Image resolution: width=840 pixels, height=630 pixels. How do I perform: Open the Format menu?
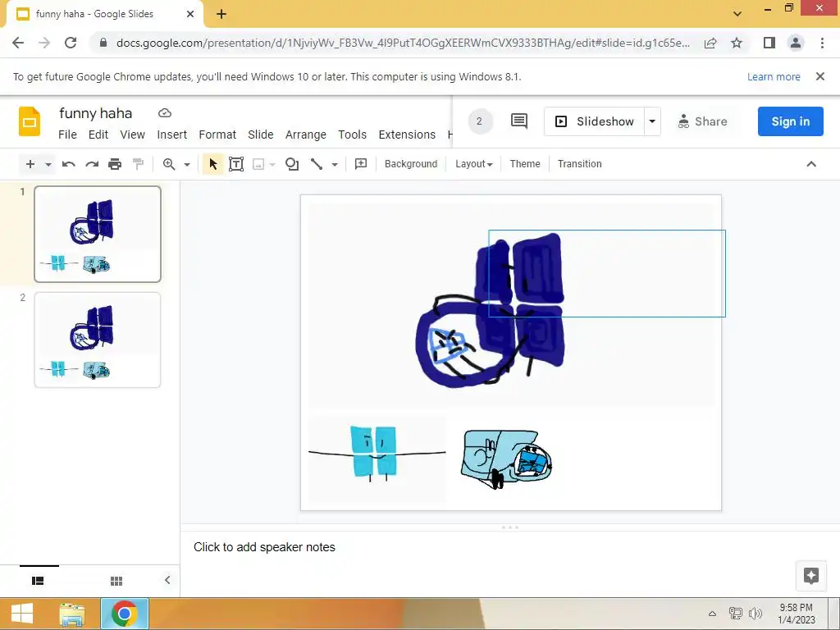pos(217,135)
